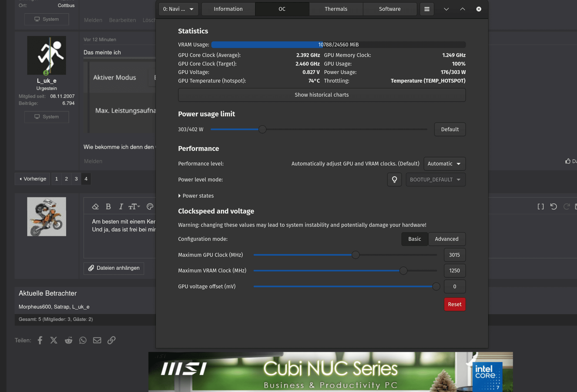Click Show historical charts button

point(321,95)
